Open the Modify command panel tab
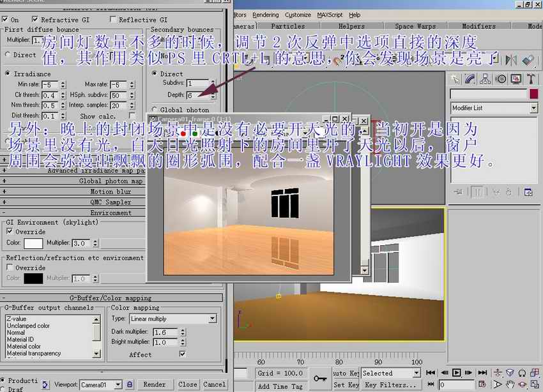 click(x=470, y=79)
